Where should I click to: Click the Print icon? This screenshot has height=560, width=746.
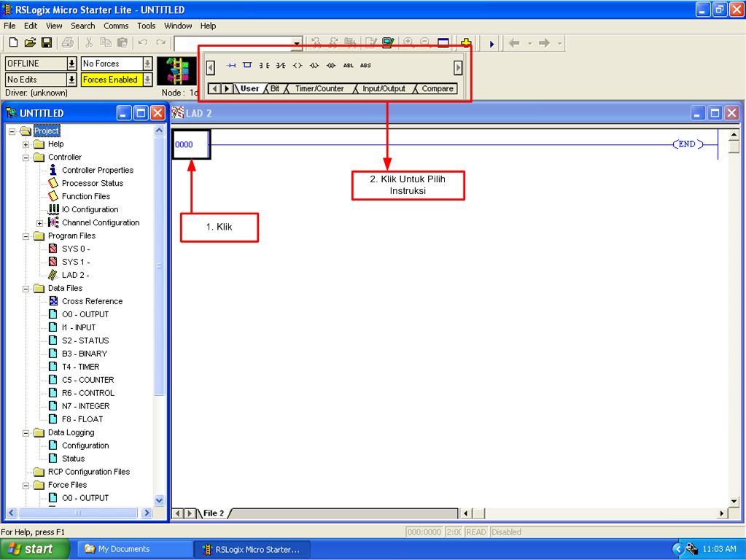click(x=68, y=43)
